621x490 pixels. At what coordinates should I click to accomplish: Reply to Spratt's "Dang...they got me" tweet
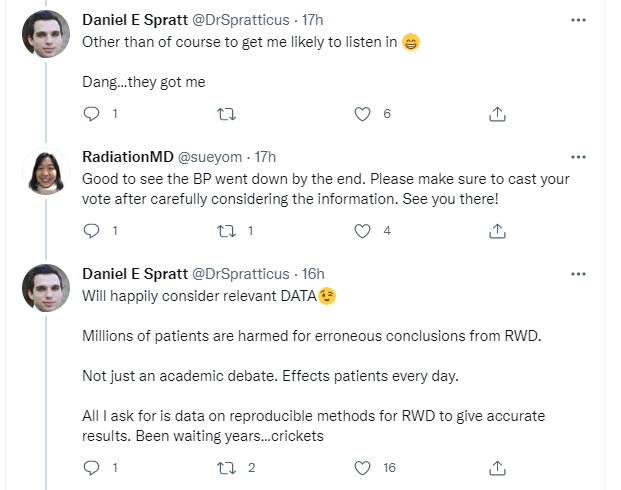tap(92, 114)
